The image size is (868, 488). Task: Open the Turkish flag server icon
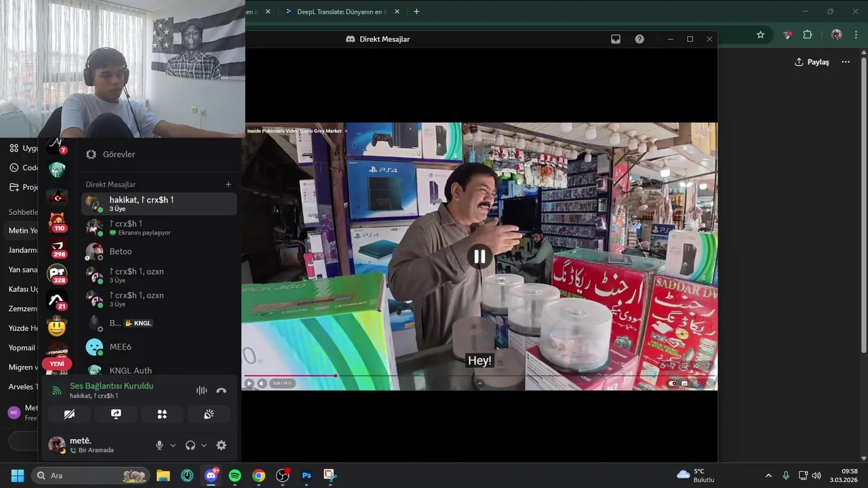[x=57, y=196]
